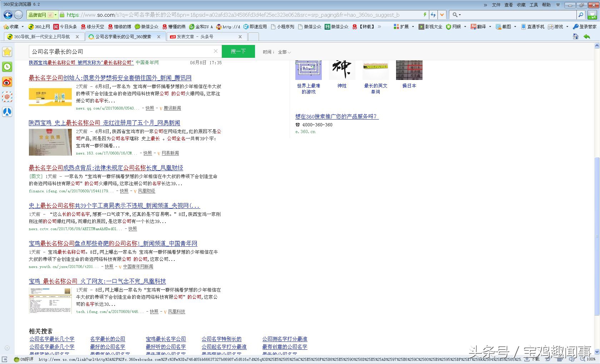
Task: Open the sidebar favorites star panel
Action: [7, 52]
